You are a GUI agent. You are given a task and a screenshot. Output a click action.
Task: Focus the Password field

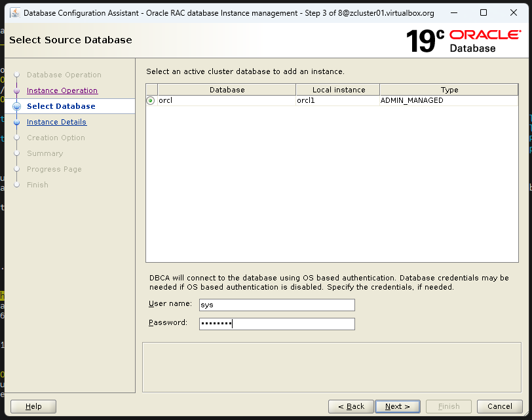tap(277, 324)
